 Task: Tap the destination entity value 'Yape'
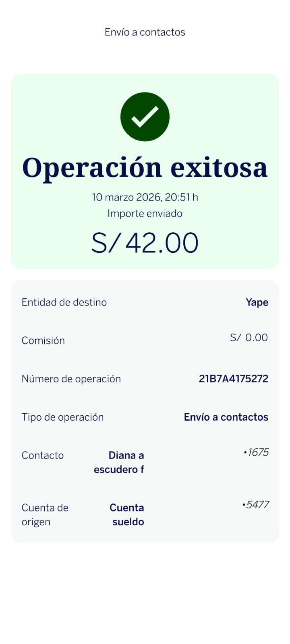[257, 302]
